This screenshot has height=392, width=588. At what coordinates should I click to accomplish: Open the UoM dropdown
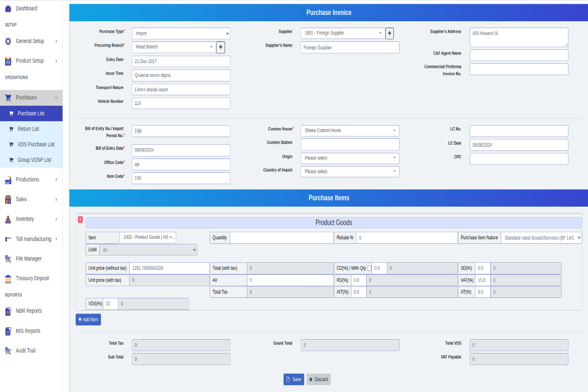pyautogui.click(x=148, y=250)
